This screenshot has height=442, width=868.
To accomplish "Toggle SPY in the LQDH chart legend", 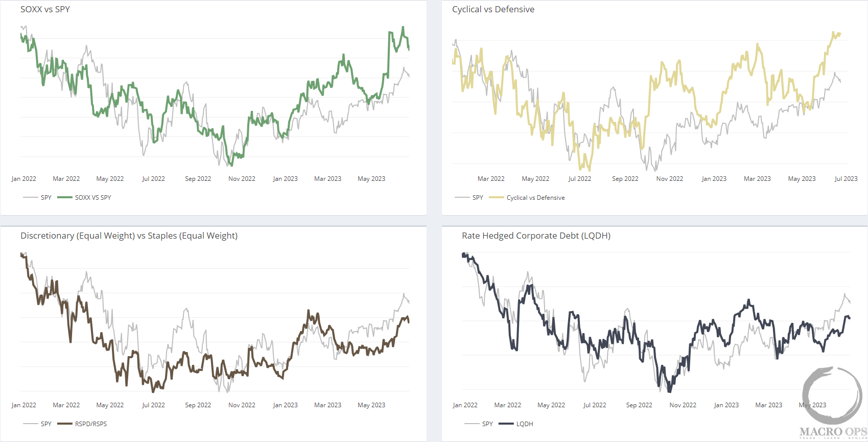I will pos(479,424).
